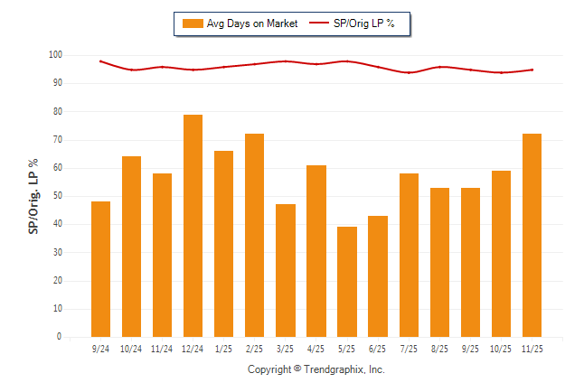Toggle the SP/Orig LP % legend entry
Screen dimensions: 584x392
364,23
